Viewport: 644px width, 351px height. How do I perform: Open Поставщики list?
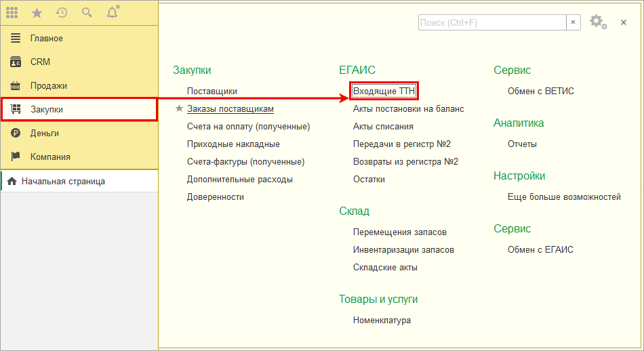pyautogui.click(x=212, y=91)
